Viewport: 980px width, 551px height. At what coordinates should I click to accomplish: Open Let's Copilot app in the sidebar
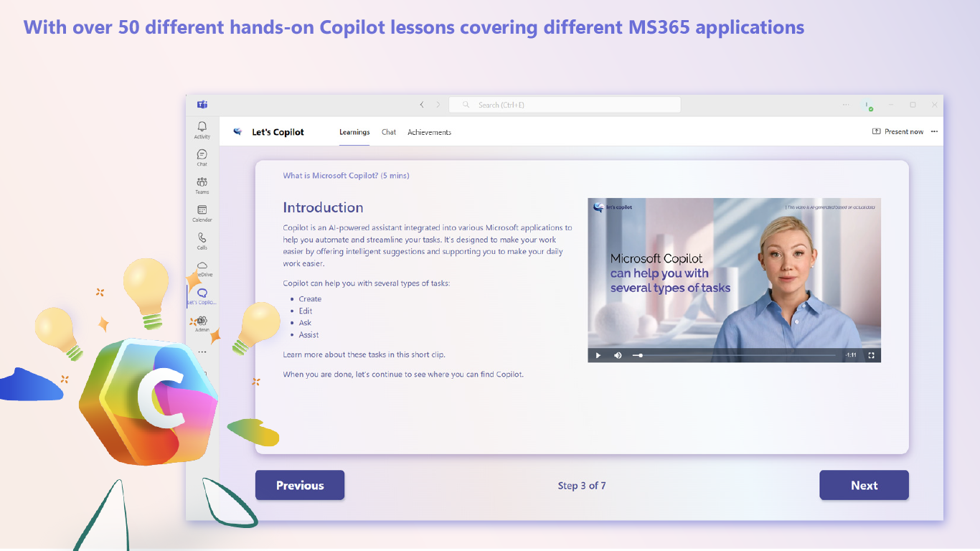(202, 296)
